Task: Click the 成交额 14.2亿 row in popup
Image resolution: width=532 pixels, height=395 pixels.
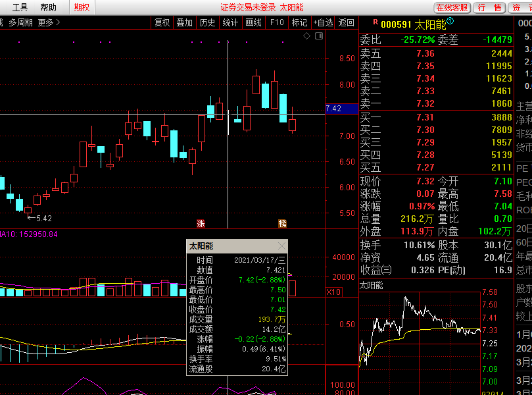Action: 237,329
